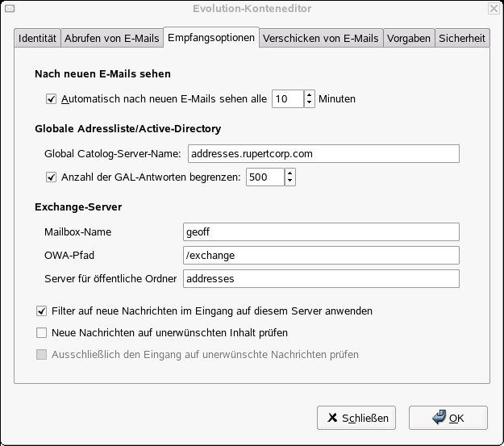Open the Abrufen von E-Mails tab
Viewport: 504px width, 446px height.
tap(112, 38)
